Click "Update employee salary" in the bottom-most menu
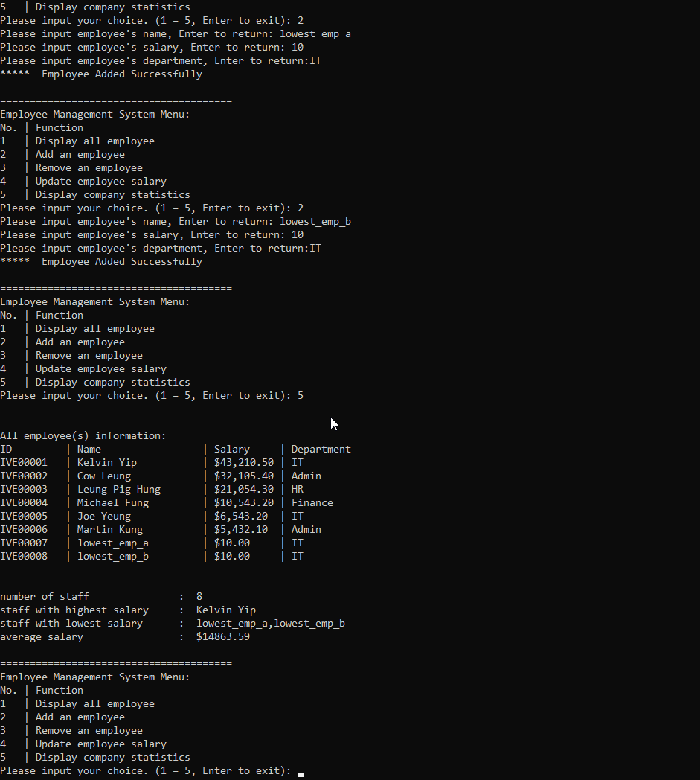 click(x=101, y=744)
